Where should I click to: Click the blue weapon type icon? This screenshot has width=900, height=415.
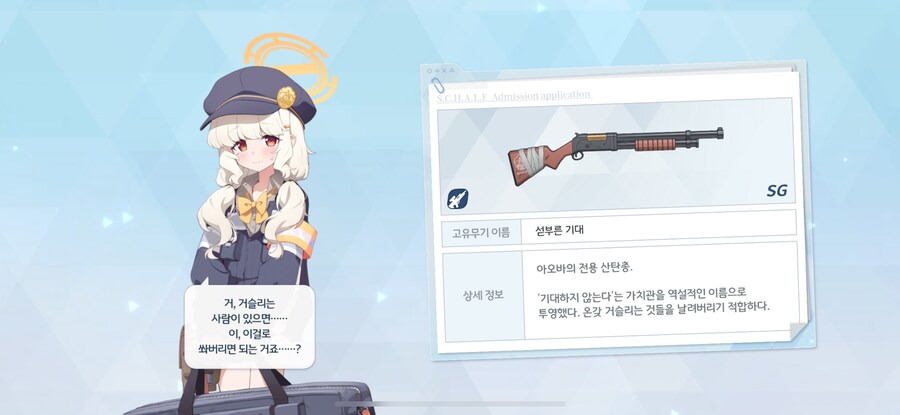point(457,199)
